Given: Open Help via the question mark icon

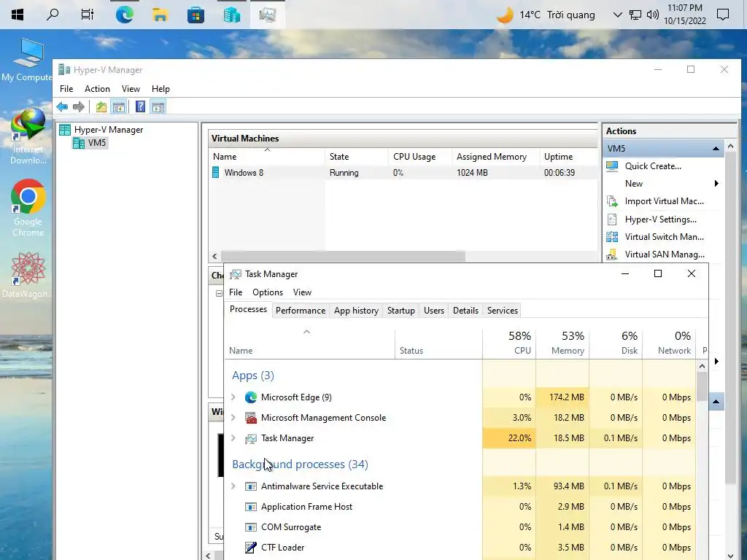Looking at the screenshot, I should pos(140,106).
